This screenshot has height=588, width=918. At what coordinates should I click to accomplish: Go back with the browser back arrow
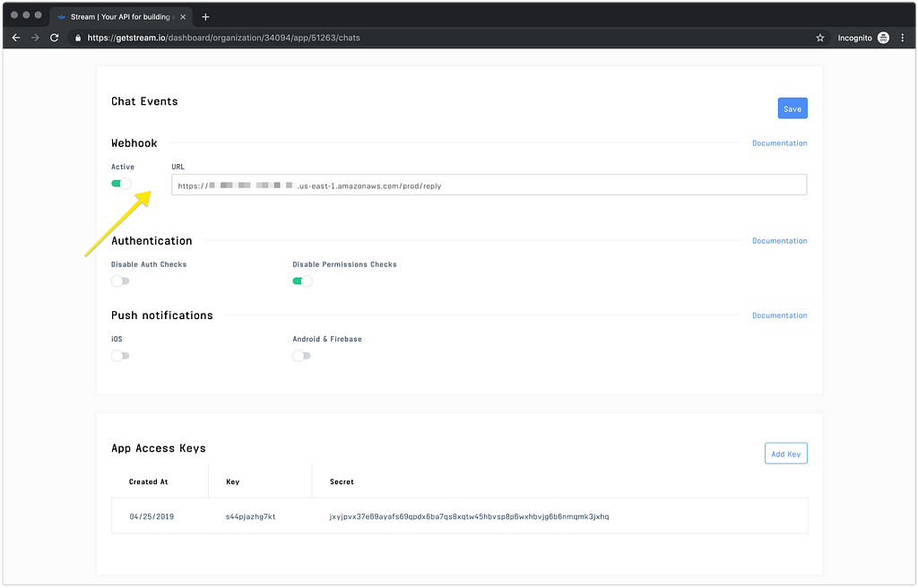pos(16,38)
